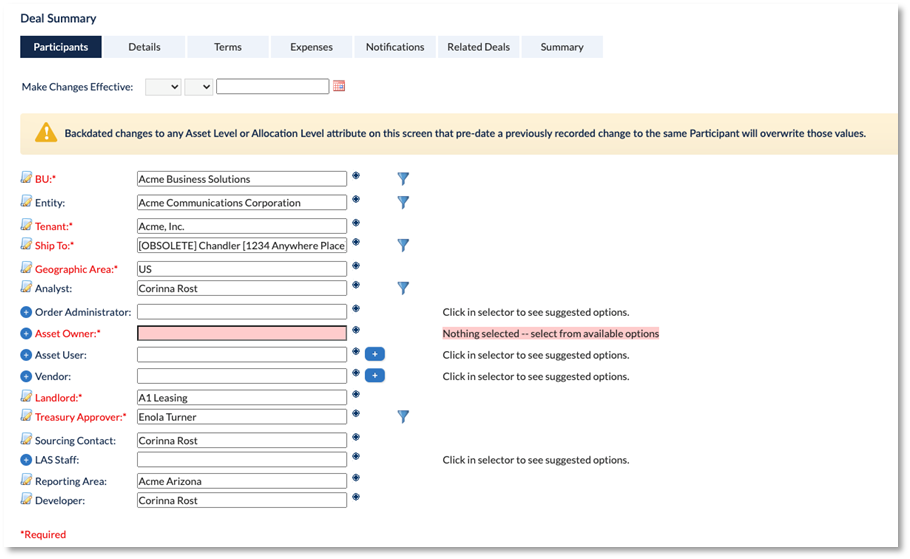Viewport: 910px width, 559px height.
Task: Click the empty Order Administrator field
Action: click(242, 312)
